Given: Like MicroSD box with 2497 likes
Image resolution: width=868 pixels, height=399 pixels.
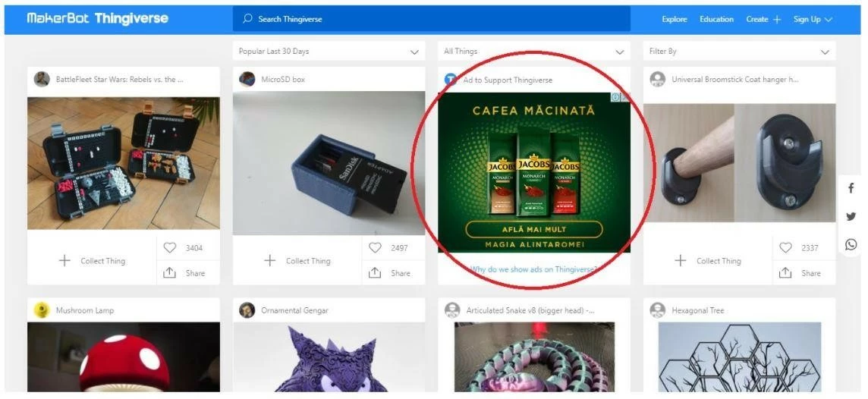Looking at the screenshot, I should point(388,248).
